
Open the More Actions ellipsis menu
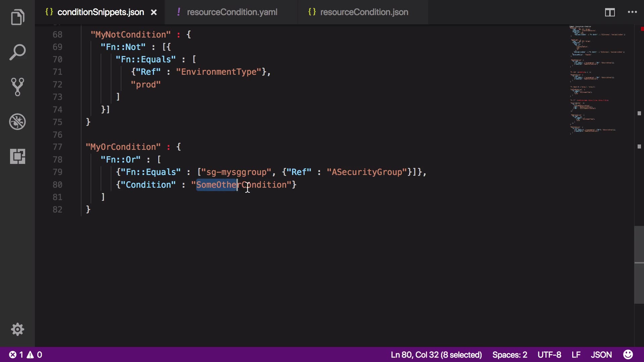point(632,12)
